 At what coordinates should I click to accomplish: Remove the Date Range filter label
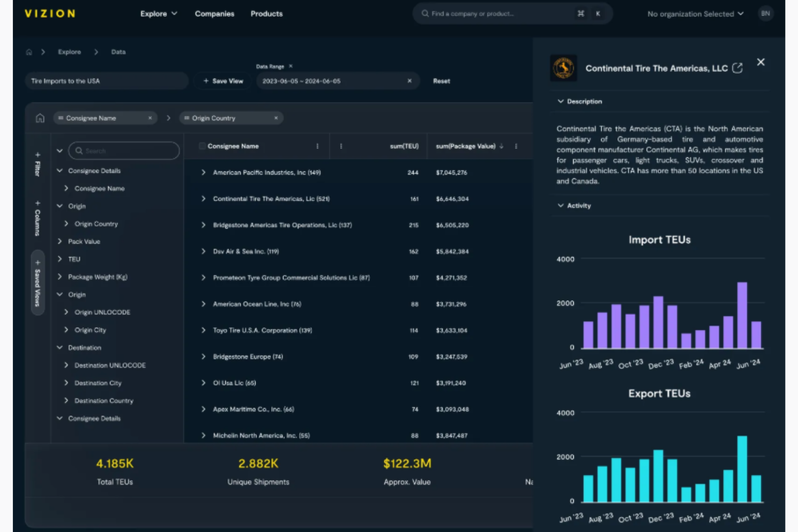coord(291,66)
